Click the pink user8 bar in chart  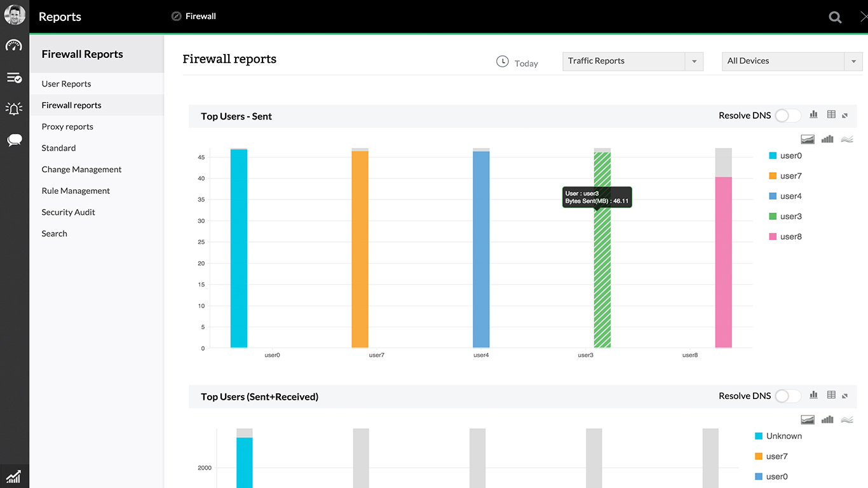[723, 262]
